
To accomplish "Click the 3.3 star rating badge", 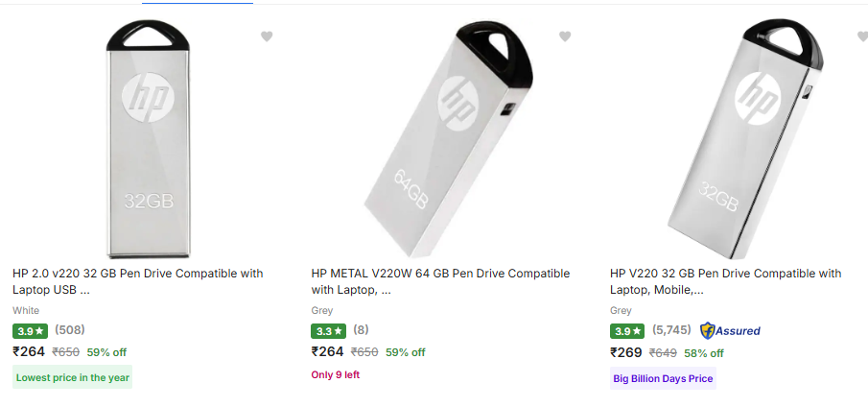I will [329, 331].
